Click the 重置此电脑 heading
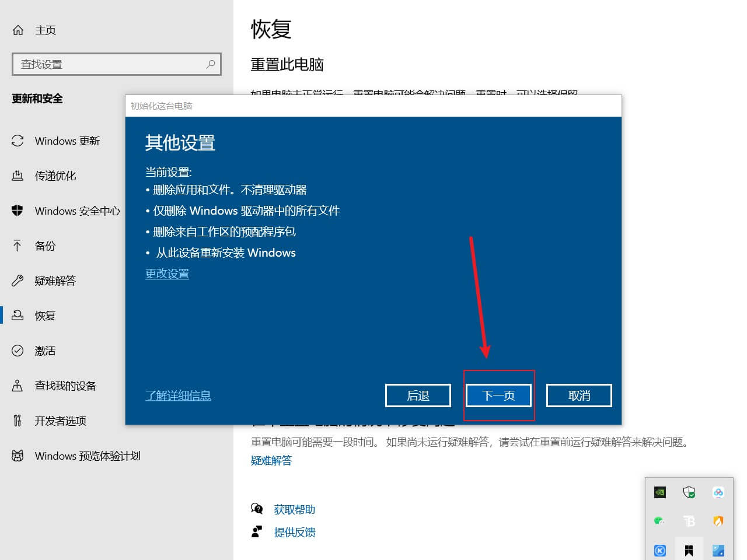747x560 pixels. click(x=287, y=64)
